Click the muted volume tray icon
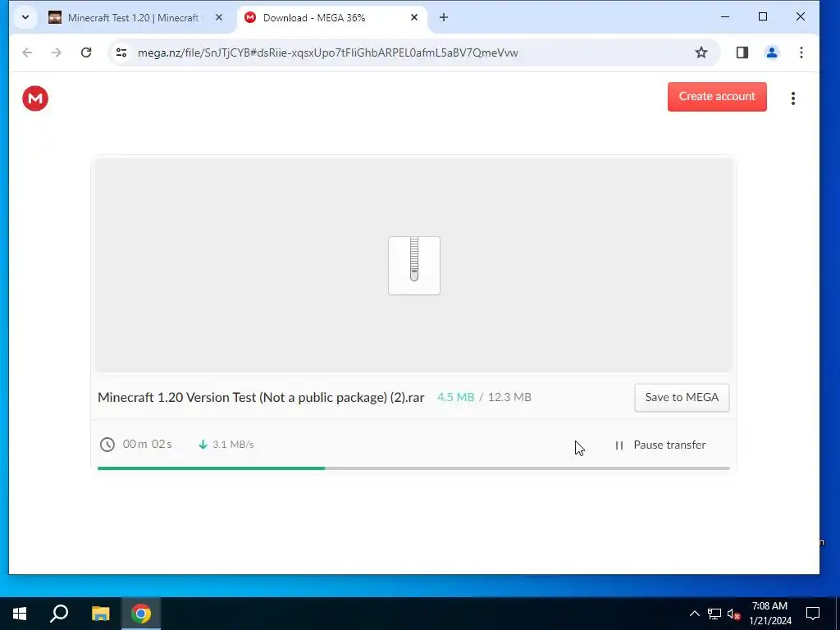This screenshot has height=630, width=840. tap(734, 614)
